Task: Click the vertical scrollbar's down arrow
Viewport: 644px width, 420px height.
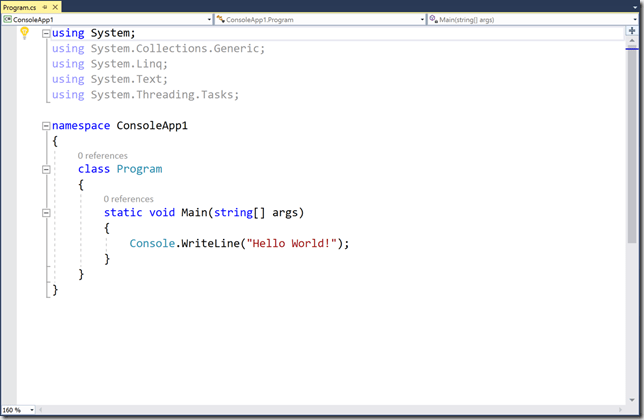Action: (x=631, y=398)
